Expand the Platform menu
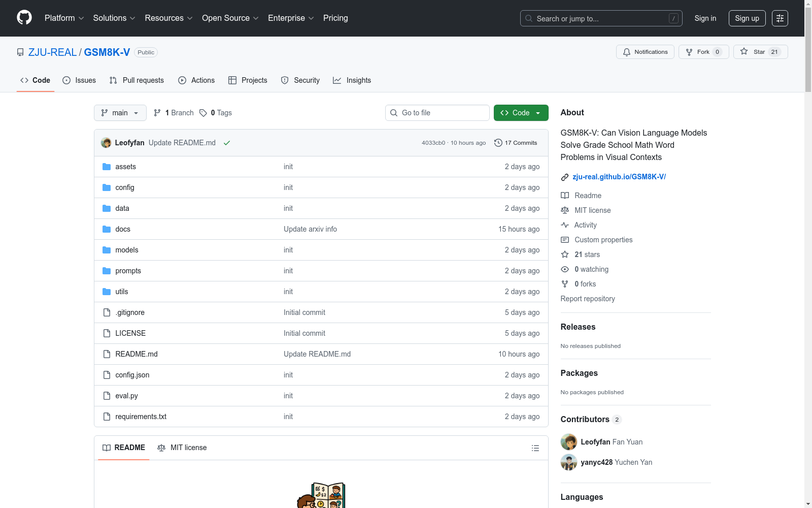 pyautogui.click(x=64, y=18)
